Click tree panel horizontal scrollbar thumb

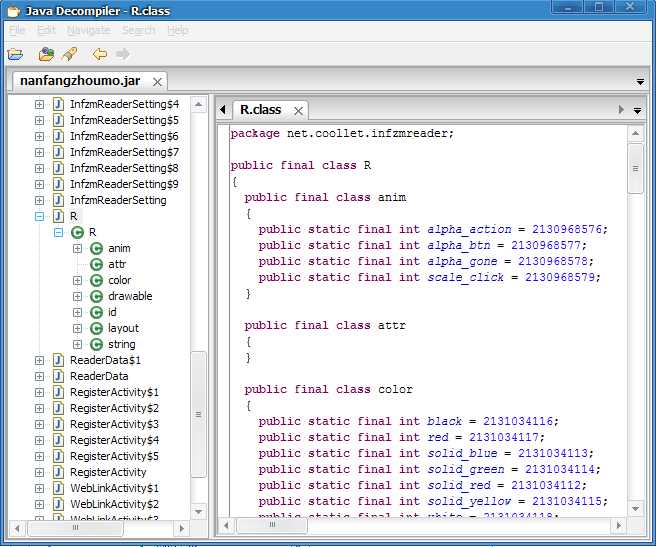75,528
